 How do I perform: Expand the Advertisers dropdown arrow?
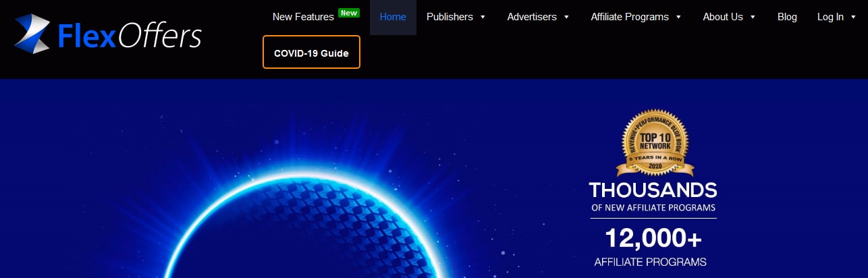566,17
